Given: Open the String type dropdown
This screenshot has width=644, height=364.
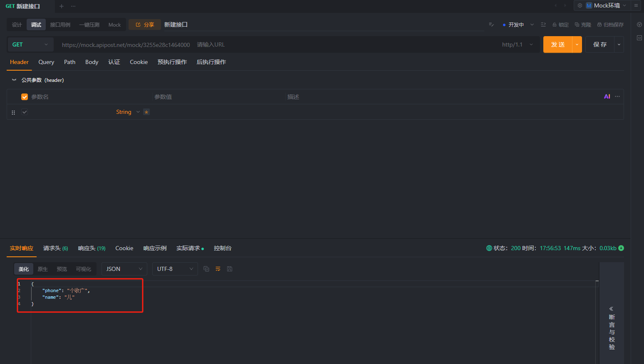Looking at the screenshot, I should [x=128, y=112].
